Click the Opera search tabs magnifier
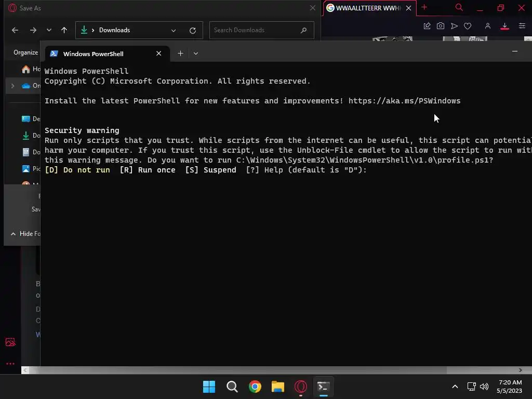532x399 pixels. (x=459, y=7)
